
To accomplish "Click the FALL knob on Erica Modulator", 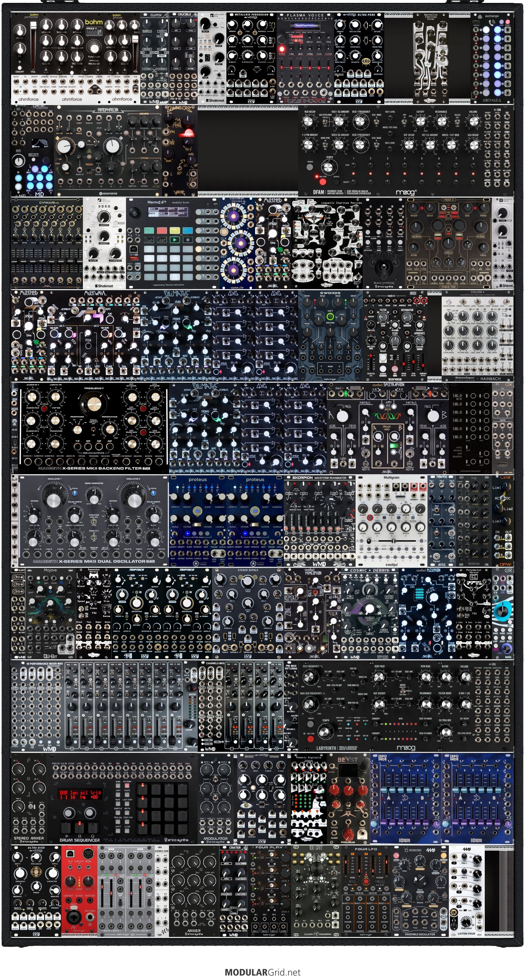I will pos(225,807).
